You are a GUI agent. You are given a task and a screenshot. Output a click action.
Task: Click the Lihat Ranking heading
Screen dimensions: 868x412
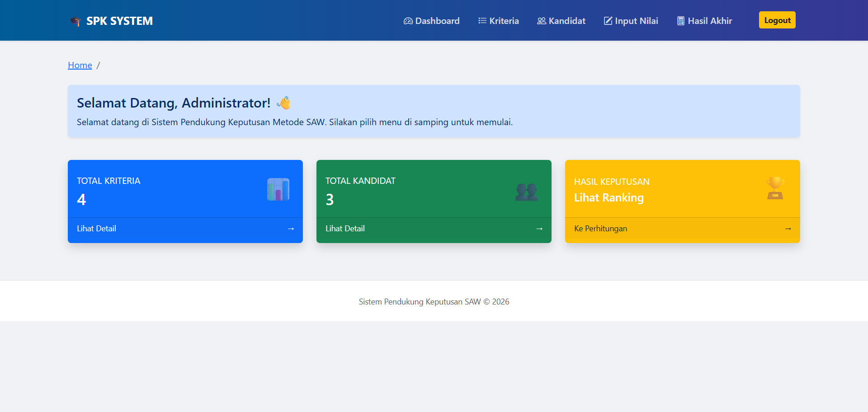click(x=609, y=198)
